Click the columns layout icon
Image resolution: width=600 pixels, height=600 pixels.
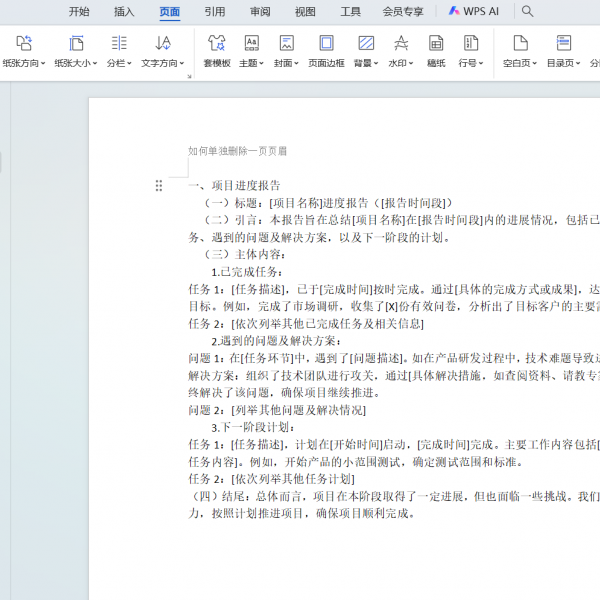tap(119, 43)
